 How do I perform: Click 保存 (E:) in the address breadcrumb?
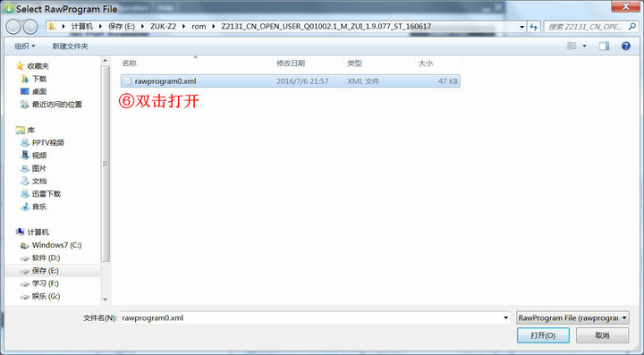122,27
